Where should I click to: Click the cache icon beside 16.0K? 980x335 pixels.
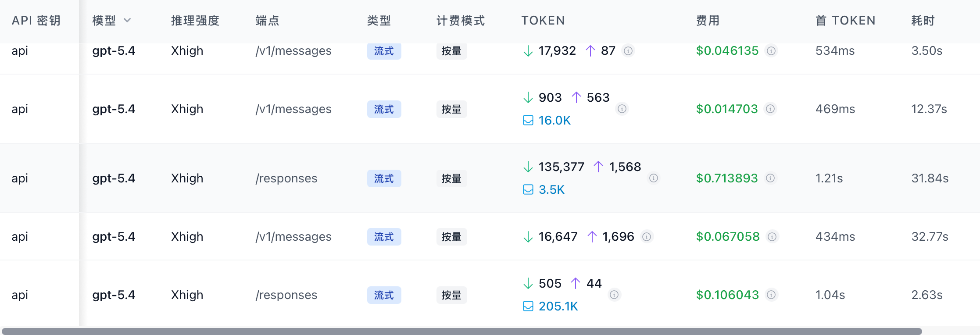(x=528, y=120)
